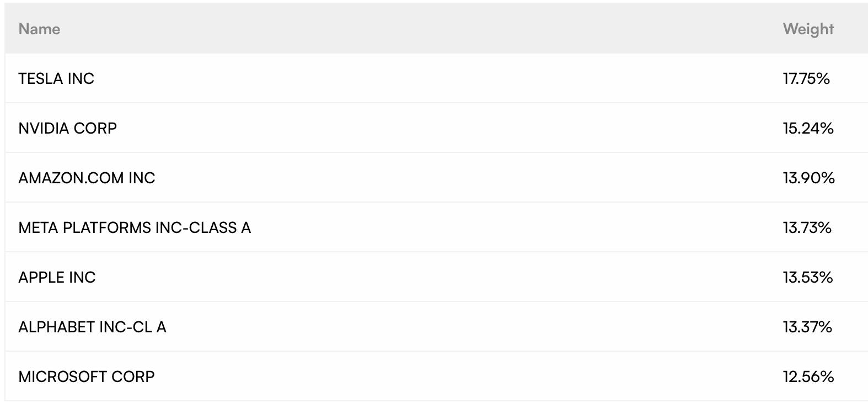This screenshot has width=868, height=403.
Task: Select the TESLA INC row name
Action: click(56, 79)
